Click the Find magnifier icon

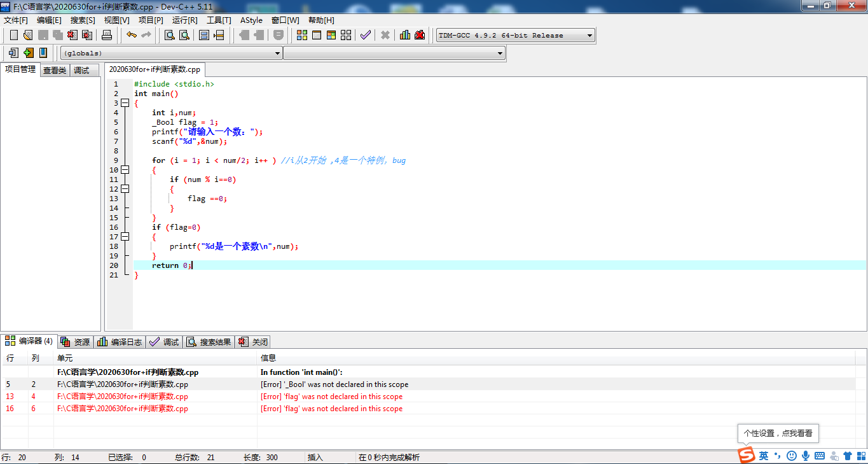click(x=170, y=35)
